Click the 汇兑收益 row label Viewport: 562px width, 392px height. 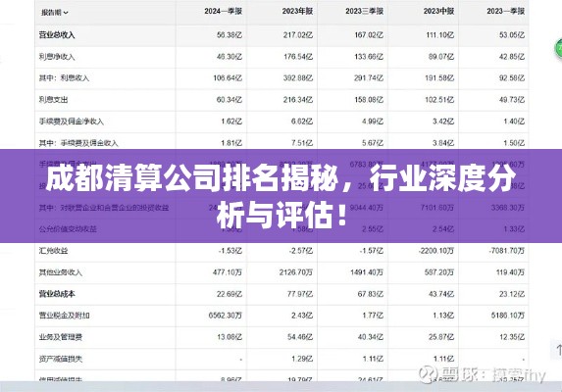(53, 251)
